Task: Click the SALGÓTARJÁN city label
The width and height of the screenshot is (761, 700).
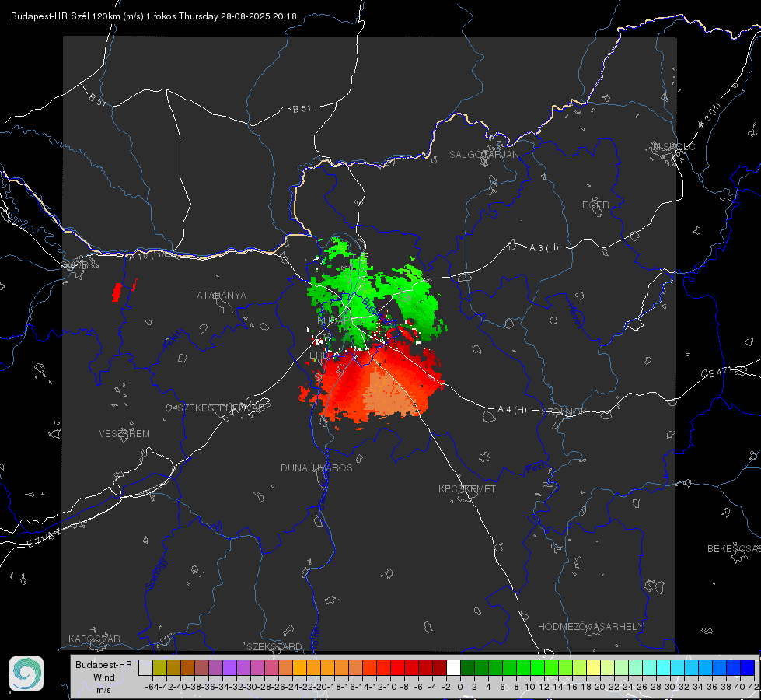Action: pos(483,155)
